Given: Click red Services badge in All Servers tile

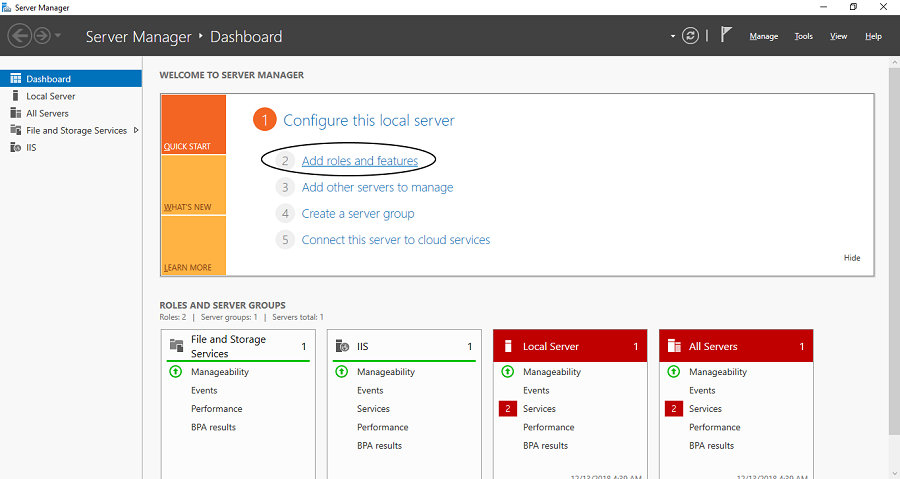Looking at the screenshot, I should [674, 408].
